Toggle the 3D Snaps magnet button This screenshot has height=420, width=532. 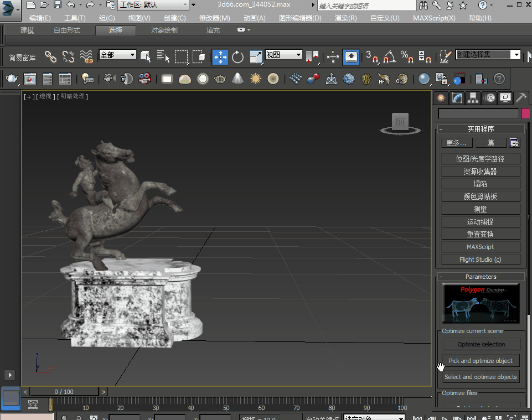(x=371, y=57)
